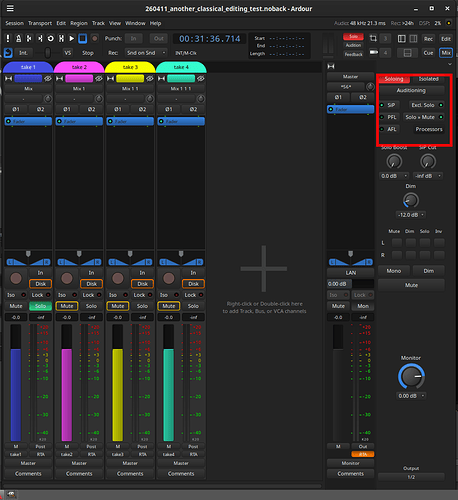
Task: Open the monitor Output 1/2 selector
Action: click(x=411, y=477)
